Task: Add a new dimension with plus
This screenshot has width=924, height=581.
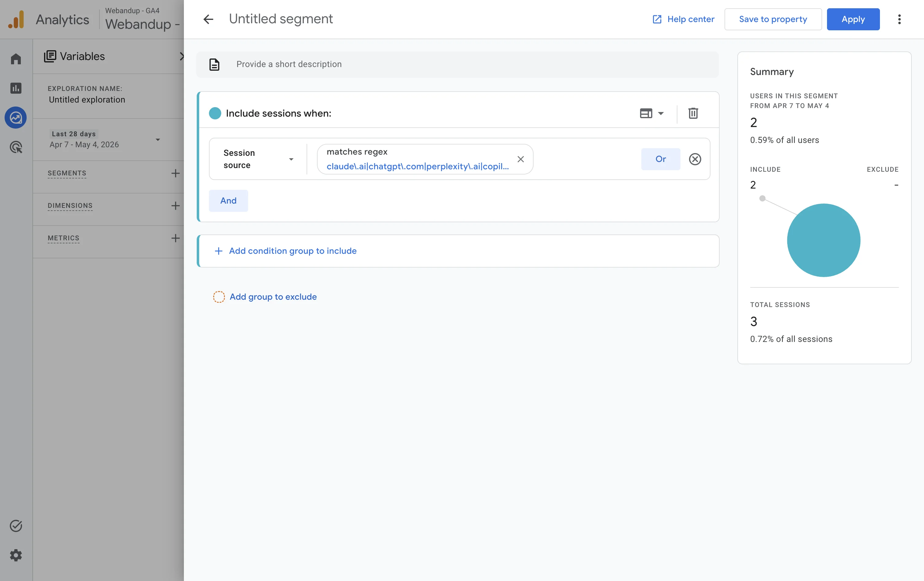Action: pos(175,206)
